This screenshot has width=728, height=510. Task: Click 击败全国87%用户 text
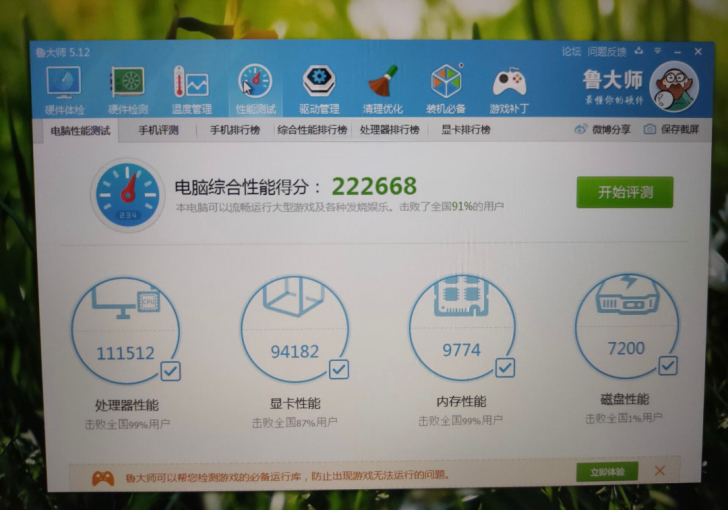click(x=295, y=422)
